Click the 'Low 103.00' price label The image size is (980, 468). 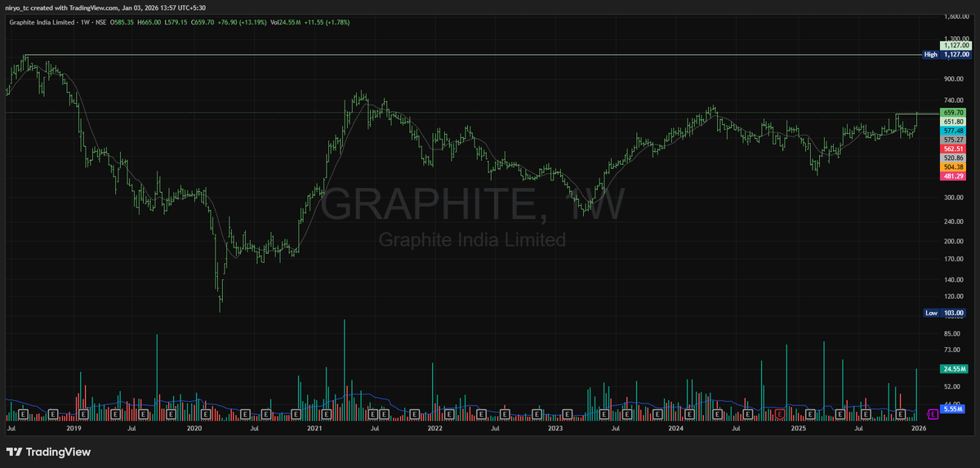[x=944, y=313]
